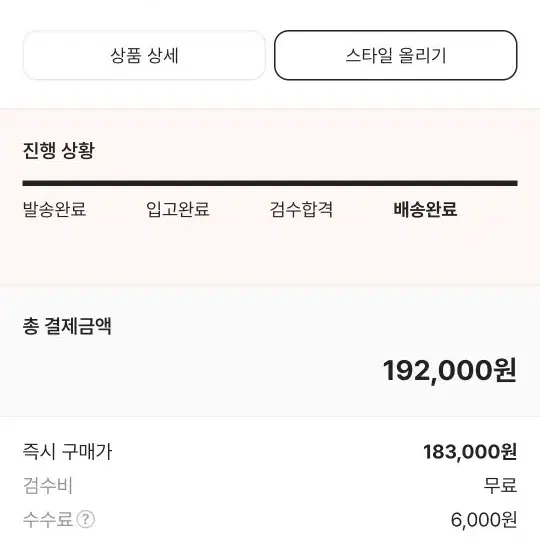The width and height of the screenshot is (540, 540).
Task: Click the 6,000원 fee value
Action: pyautogui.click(x=484, y=519)
